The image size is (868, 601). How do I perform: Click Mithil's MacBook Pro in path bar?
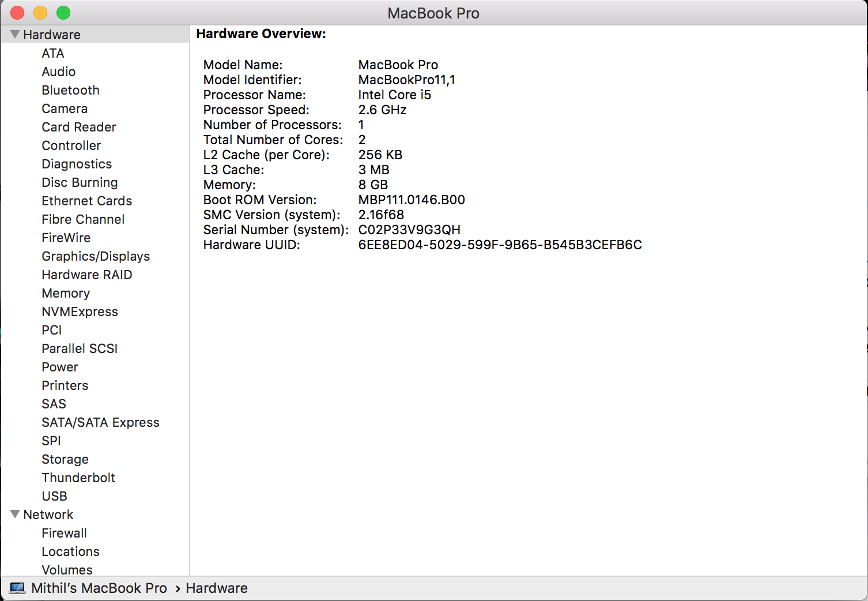(x=99, y=588)
